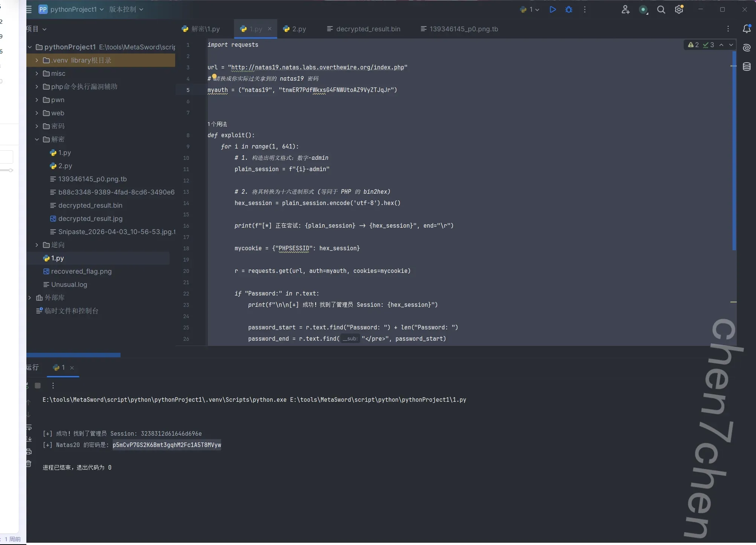Expand the php命令执行漏洞辅助 folder
Image resolution: width=756 pixels, height=545 pixels.
click(37, 87)
